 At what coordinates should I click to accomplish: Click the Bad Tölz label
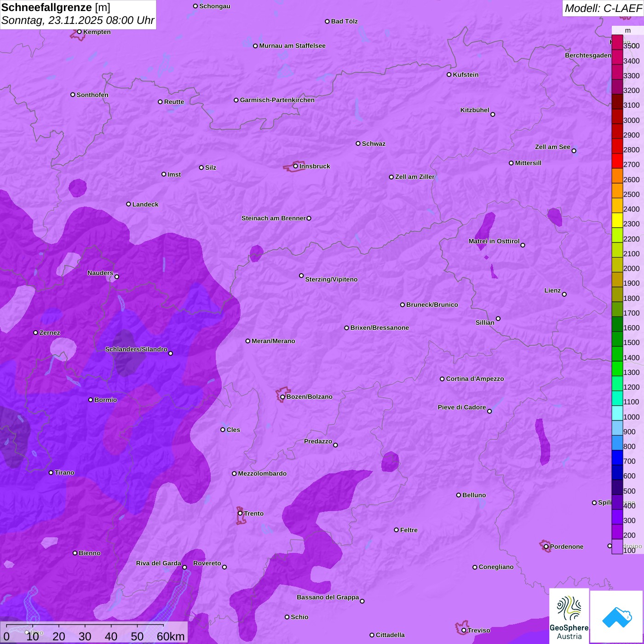[344, 21]
